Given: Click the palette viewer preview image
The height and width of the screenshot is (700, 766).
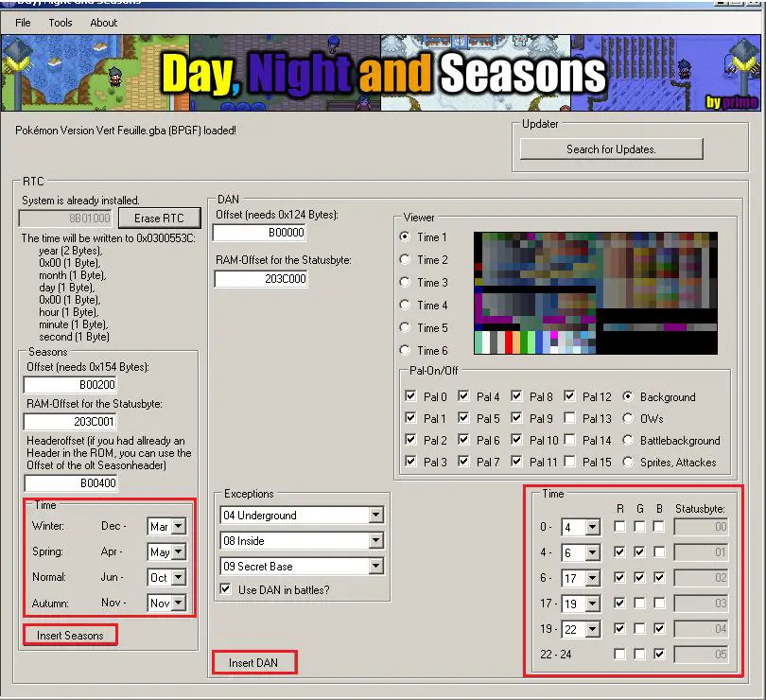Looking at the screenshot, I should (x=596, y=293).
